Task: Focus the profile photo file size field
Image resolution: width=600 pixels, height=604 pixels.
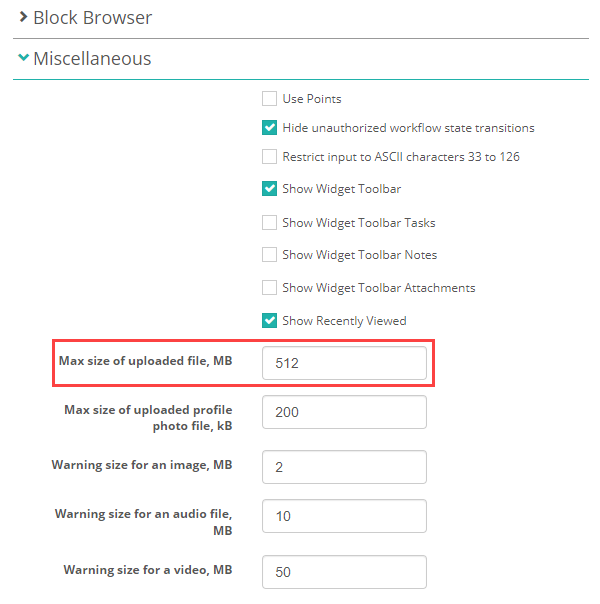Action: (344, 412)
